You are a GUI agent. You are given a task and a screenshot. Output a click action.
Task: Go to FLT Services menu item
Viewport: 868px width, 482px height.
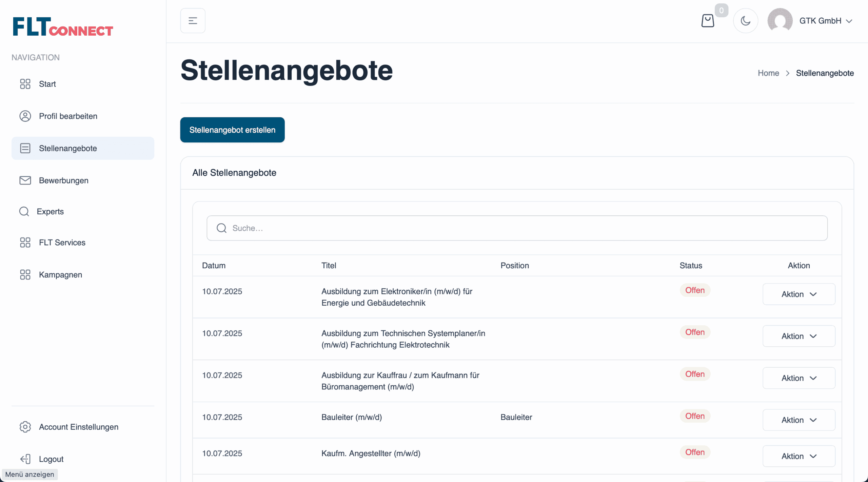click(62, 243)
